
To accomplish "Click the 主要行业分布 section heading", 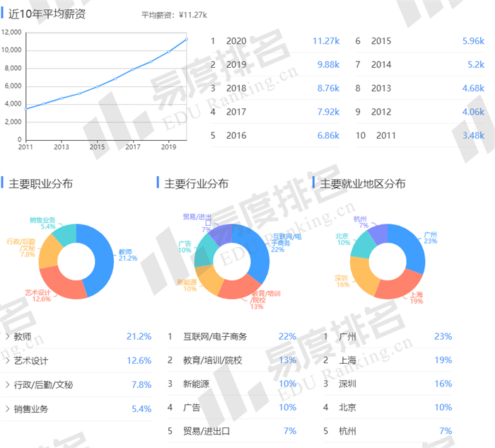I will [196, 184].
